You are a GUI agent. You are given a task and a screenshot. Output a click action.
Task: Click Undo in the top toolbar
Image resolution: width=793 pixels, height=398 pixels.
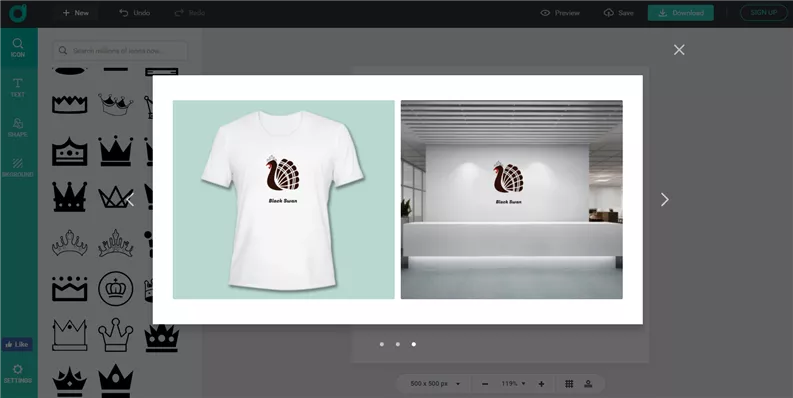135,13
